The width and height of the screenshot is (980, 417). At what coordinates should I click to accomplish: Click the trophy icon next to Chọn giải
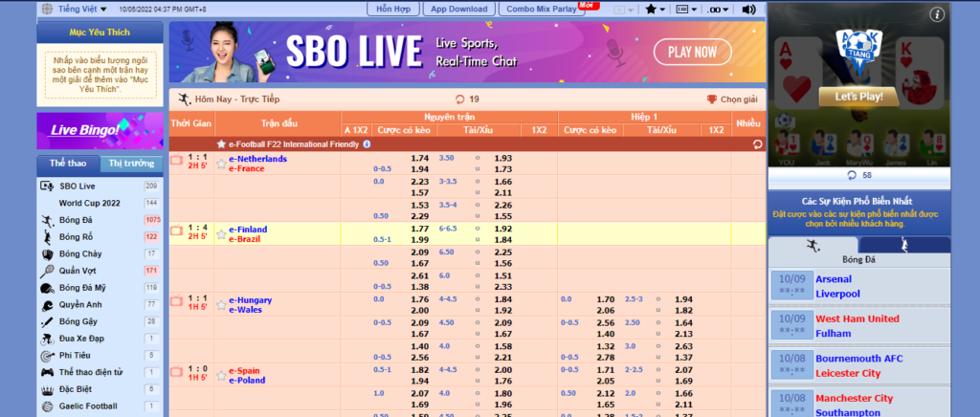(x=712, y=99)
